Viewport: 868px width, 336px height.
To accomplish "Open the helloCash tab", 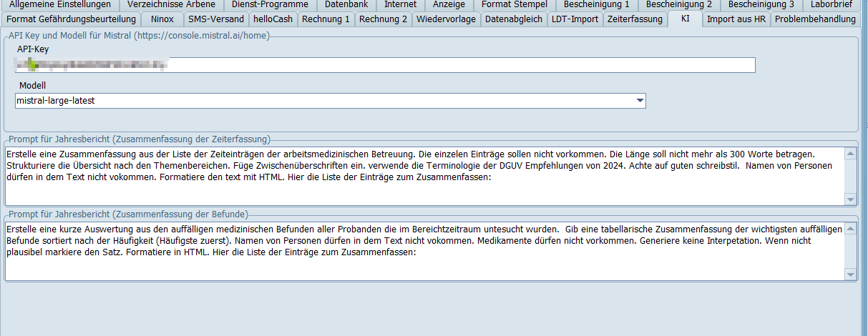I will 273,19.
